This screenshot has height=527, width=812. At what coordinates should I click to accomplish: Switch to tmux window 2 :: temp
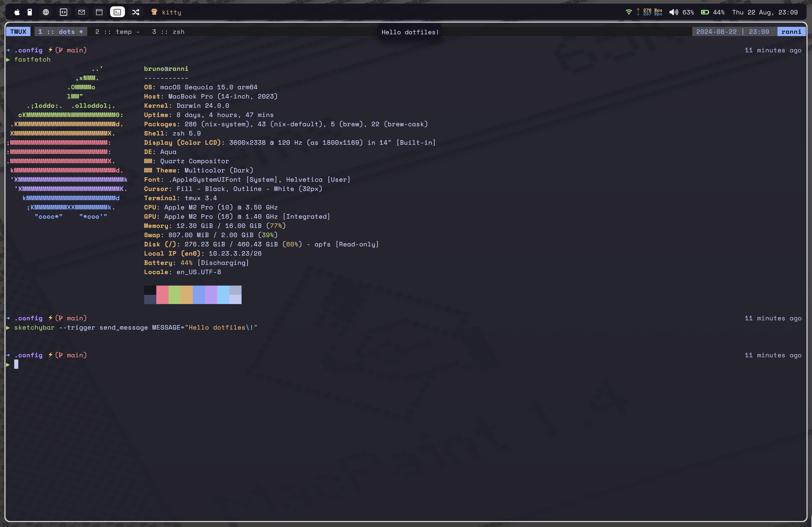(118, 32)
